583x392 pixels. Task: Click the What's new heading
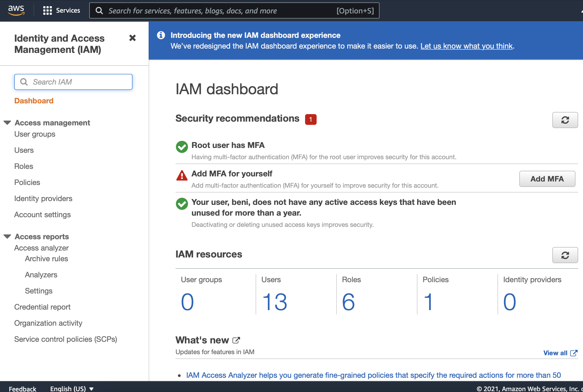(202, 340)
